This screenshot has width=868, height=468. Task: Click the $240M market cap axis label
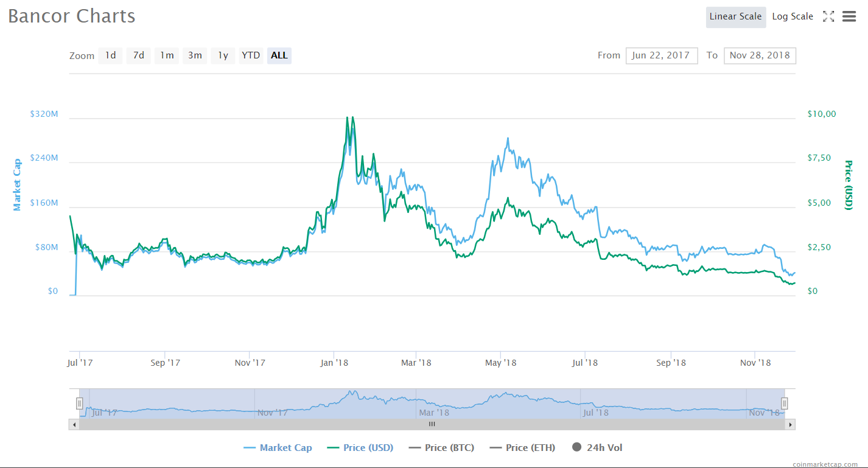[44, 158]
